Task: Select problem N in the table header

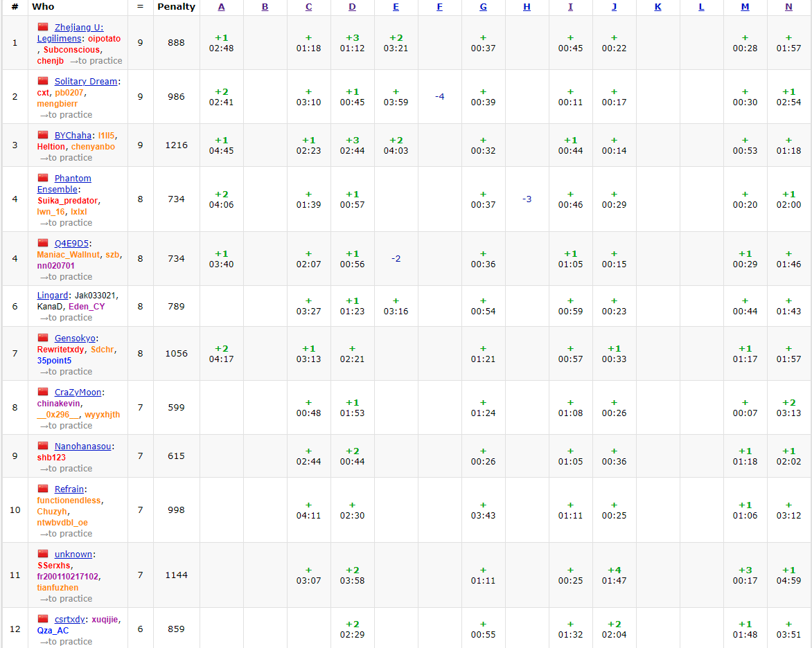Action: (x=788, y=7)
